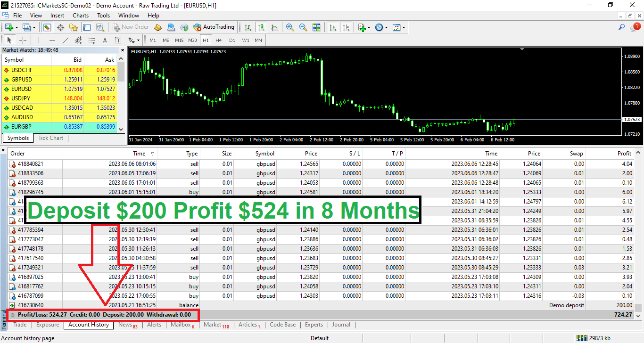Select the H4 timeframe button
This screenshot has width=644, height=343.
[218, 40]
